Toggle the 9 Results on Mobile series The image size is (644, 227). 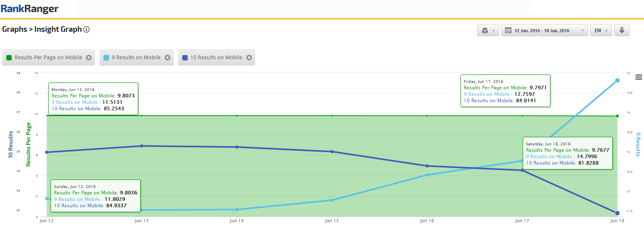pos(136,58)
